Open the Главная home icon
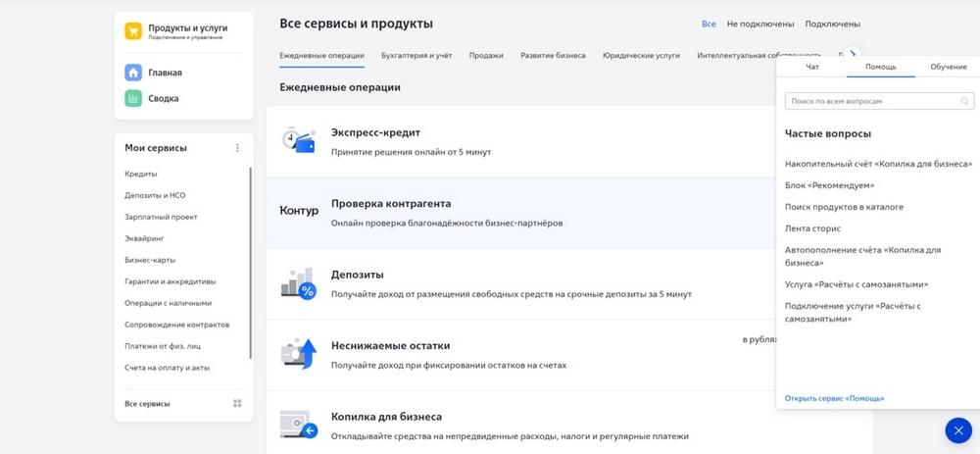Screen dimensions: 980x454 pos(133,73)
